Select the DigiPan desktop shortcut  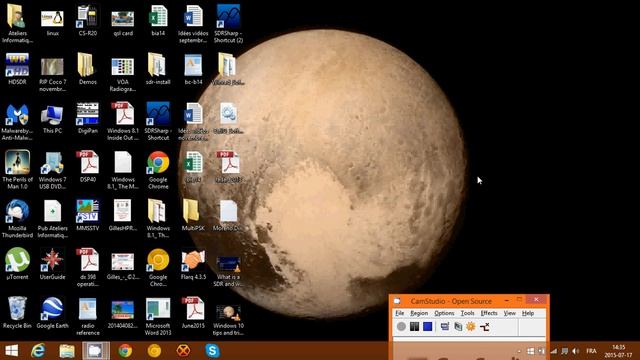87,118
